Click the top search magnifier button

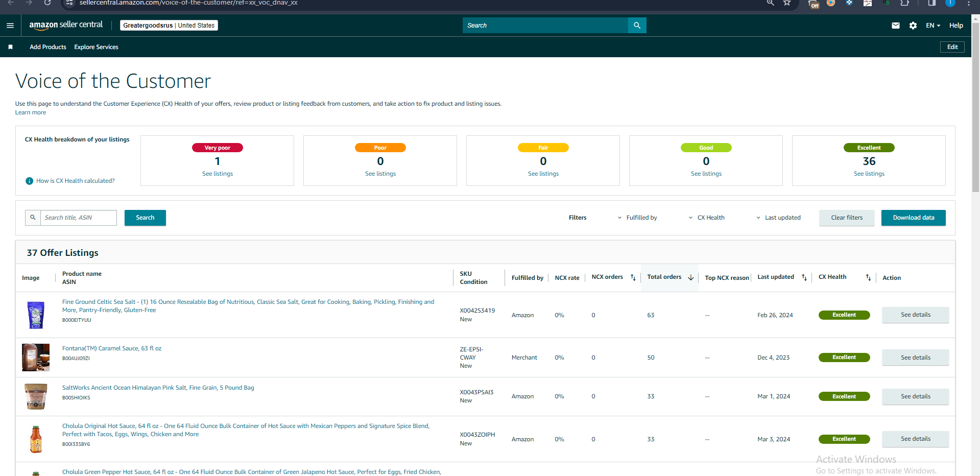click(637, 26)
